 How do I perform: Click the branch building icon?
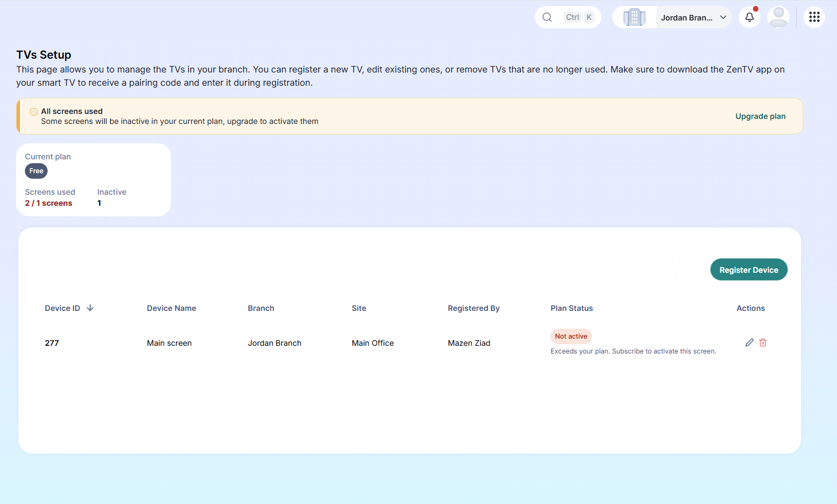[x=635, y=17]
